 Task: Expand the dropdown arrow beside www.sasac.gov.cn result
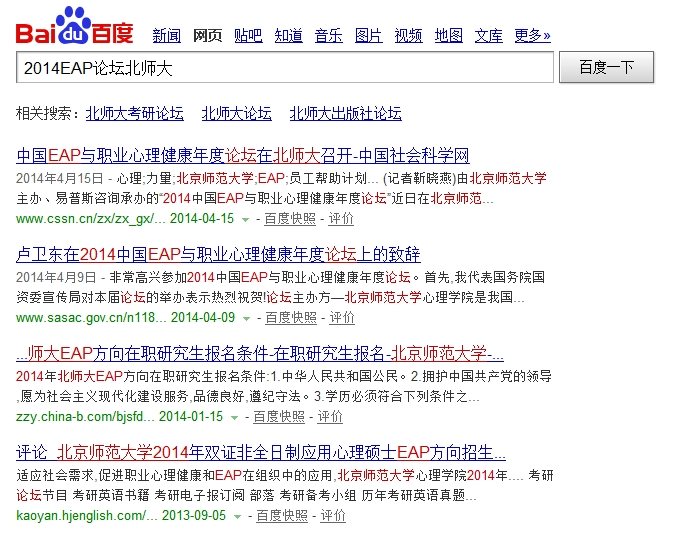point(246,318)
